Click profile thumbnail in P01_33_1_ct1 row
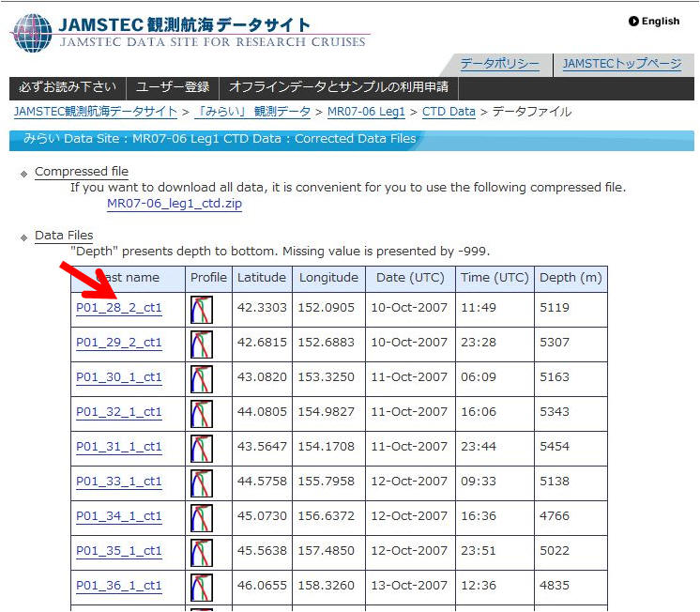 (202, 482)
